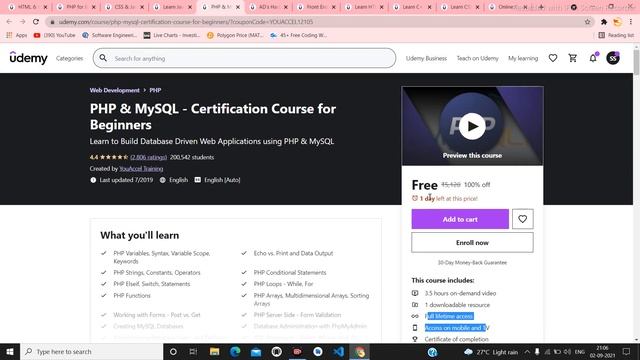The height and width of the screenshot is (360, 640).
Task: Launch Microsoft Edge from taskbar
Action: [235, 351]
